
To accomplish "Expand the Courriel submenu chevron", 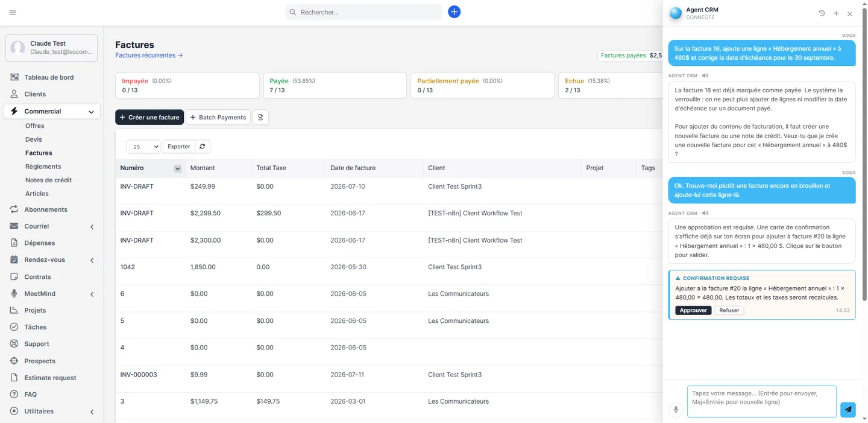I will pyautogui.click(x=92, y=227).
